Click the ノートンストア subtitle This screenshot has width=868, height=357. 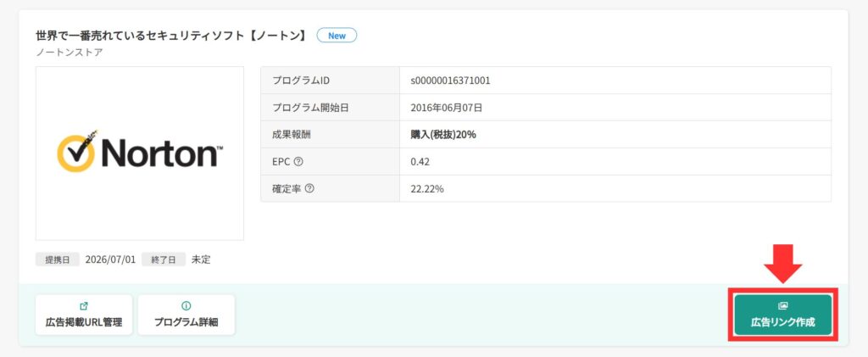click(x=70, y=53)
